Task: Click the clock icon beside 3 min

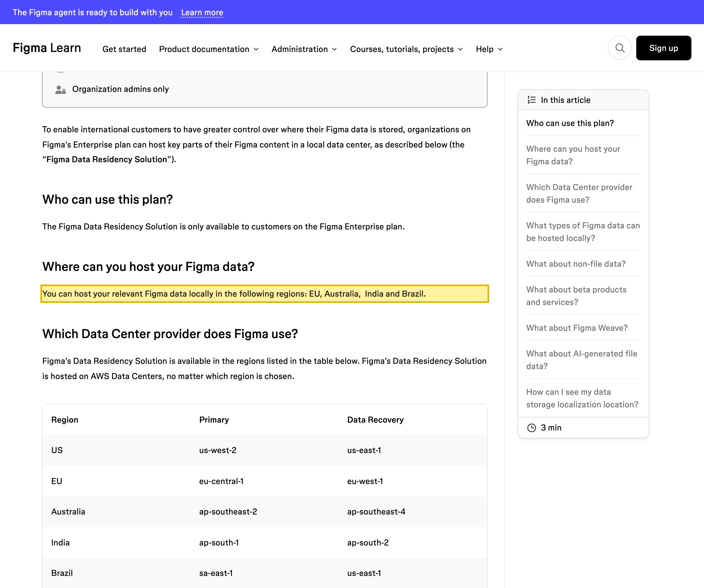Action: click(x=532, y=428)
